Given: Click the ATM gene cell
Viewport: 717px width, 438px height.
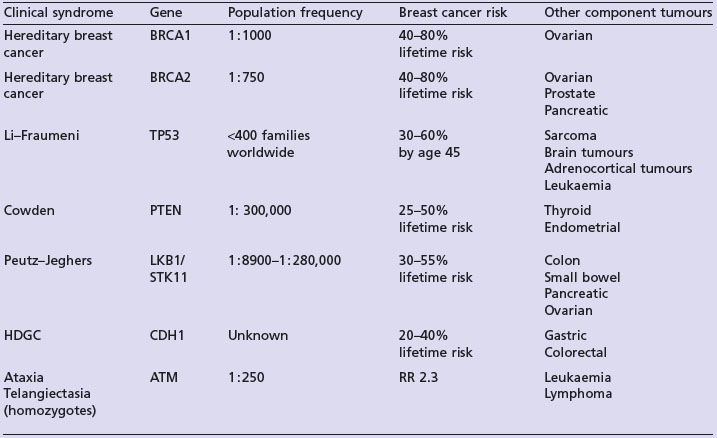Looking at the screenshot, I should (164, 378).
